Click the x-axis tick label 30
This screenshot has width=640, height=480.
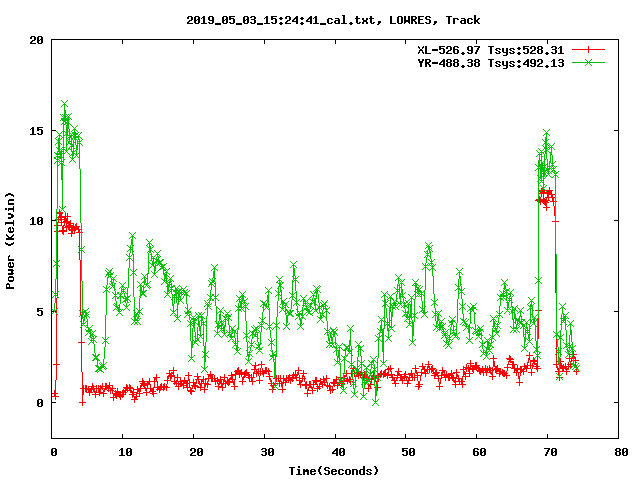(x=267, y=452)
